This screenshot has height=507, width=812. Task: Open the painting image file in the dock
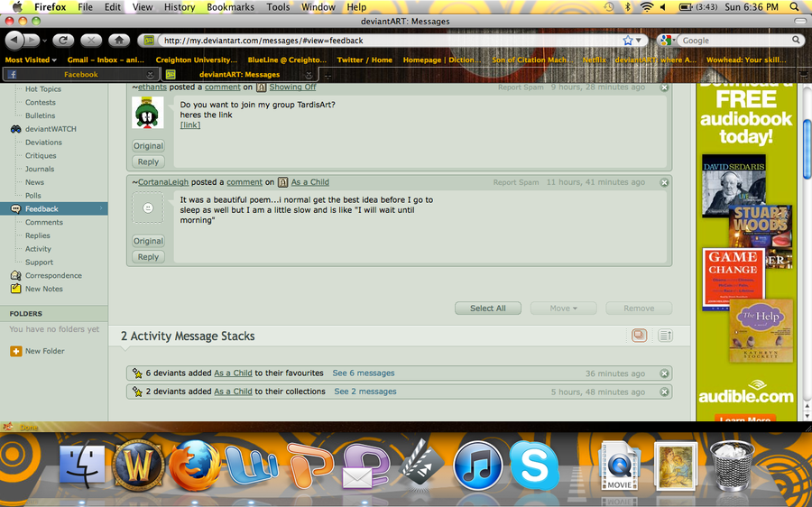675,466
